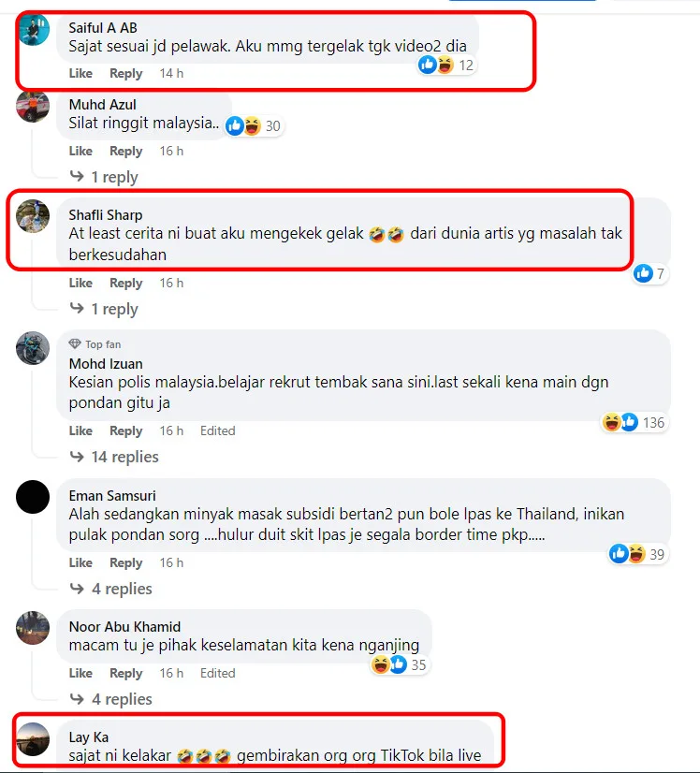Like Noor Abu Khamid's comment
The image size is (700, 773).
pos(80,674)
